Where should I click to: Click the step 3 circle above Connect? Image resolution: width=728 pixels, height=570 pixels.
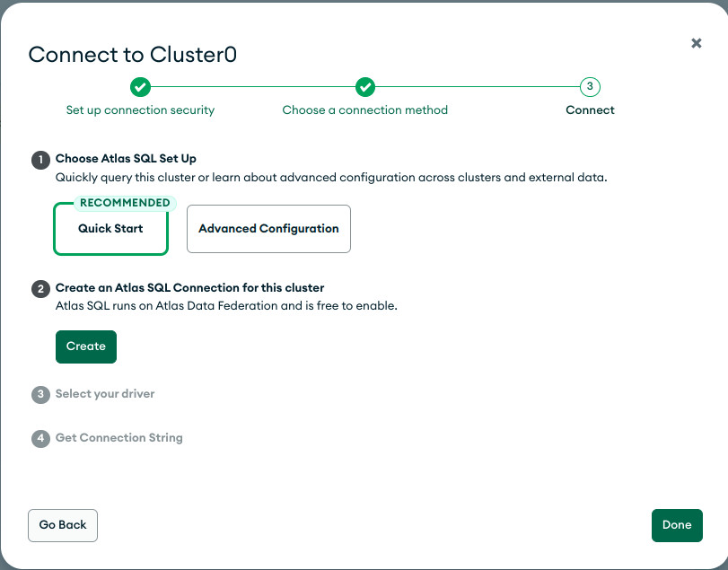pos(590,87)
